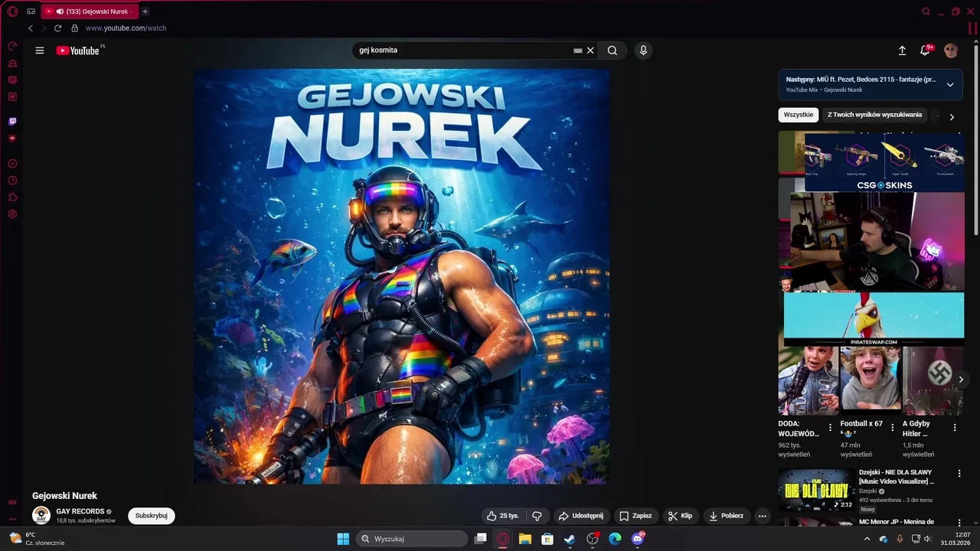Viewport: 980px width, 551px height.
Task: Reload the page
Action: 57,28
